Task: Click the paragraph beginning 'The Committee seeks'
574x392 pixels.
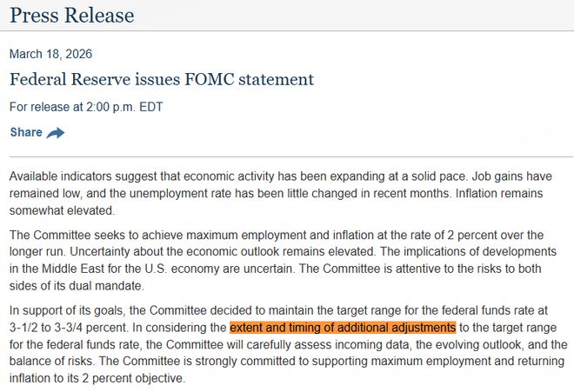Action: [287, 261]
